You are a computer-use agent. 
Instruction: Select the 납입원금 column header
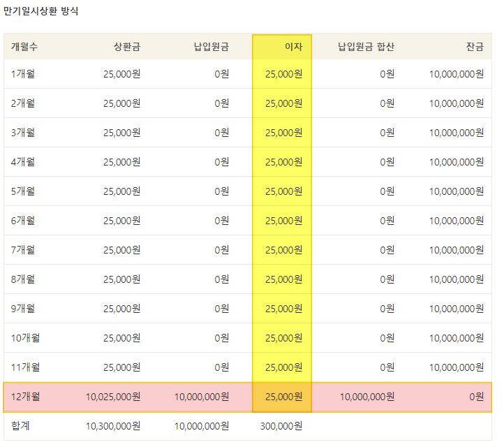point(212,47)
